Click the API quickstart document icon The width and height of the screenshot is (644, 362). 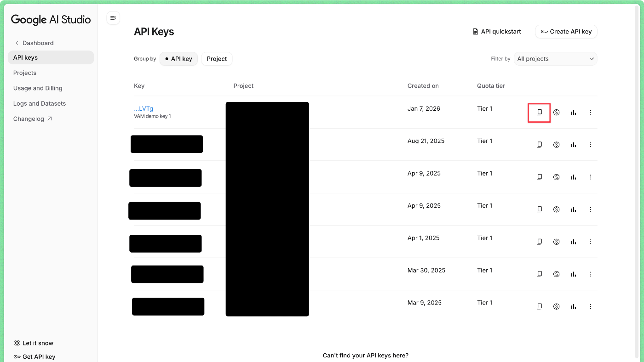click(475, 31)
